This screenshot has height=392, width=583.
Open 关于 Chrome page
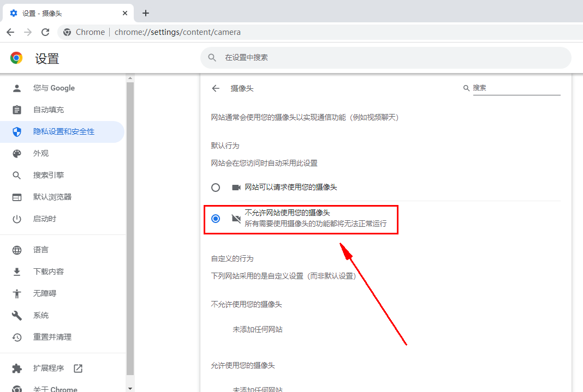coord(62,388)
